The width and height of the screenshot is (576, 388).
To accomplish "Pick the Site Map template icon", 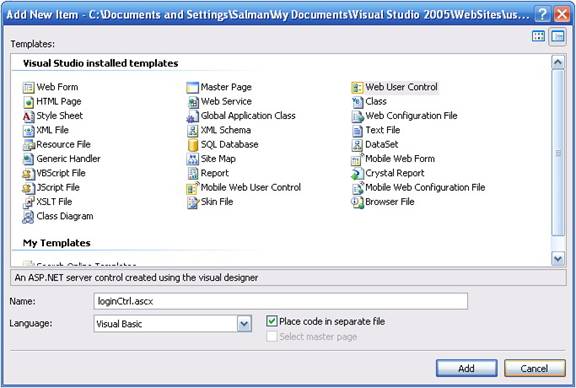I will [x=192, y=159].
